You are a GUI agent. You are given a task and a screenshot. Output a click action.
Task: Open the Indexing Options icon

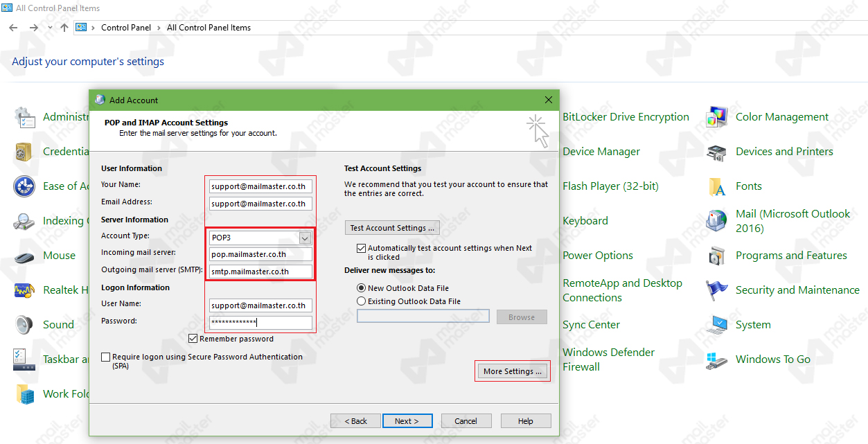[24, 221]
